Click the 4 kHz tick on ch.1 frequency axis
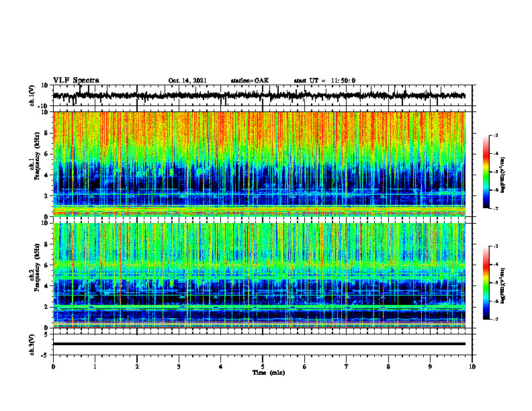The width and height of the screenshot is (532, 411). tap(46, 175)
